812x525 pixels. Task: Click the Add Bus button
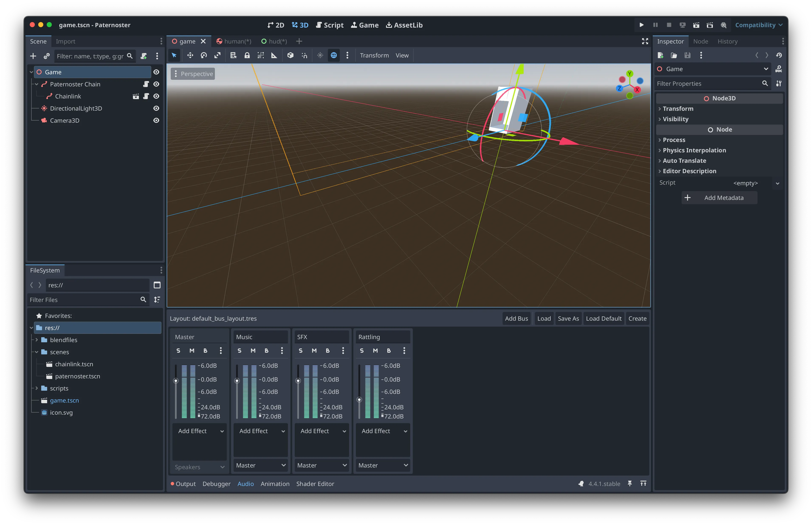coord(516,318)
